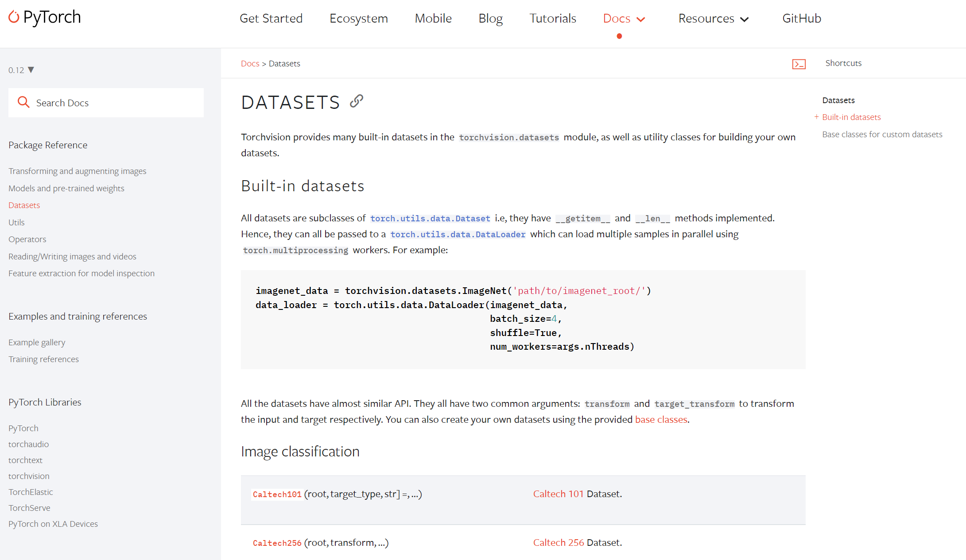Open Feature extraction for model inspection

click(x=81, y=273)
